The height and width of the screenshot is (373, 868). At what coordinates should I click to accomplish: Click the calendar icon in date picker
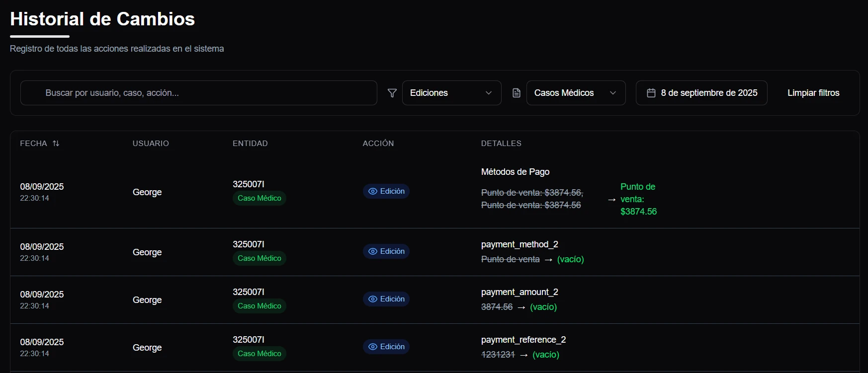(651, 93)
